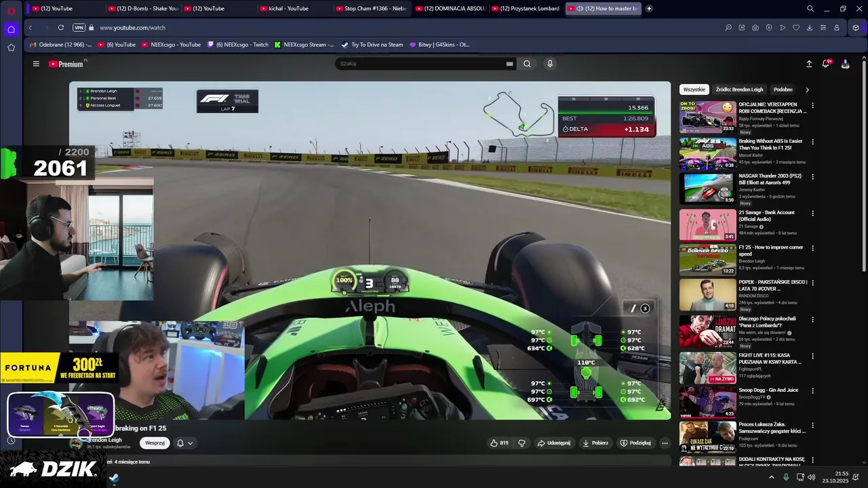Open the Try To Drive na Steam bookmark

coord(372,45)
